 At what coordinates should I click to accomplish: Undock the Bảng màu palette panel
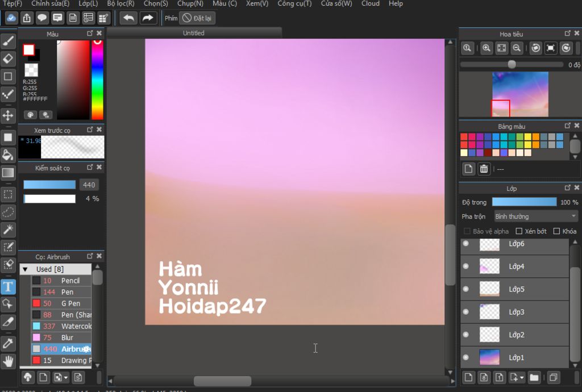[568, 126]
